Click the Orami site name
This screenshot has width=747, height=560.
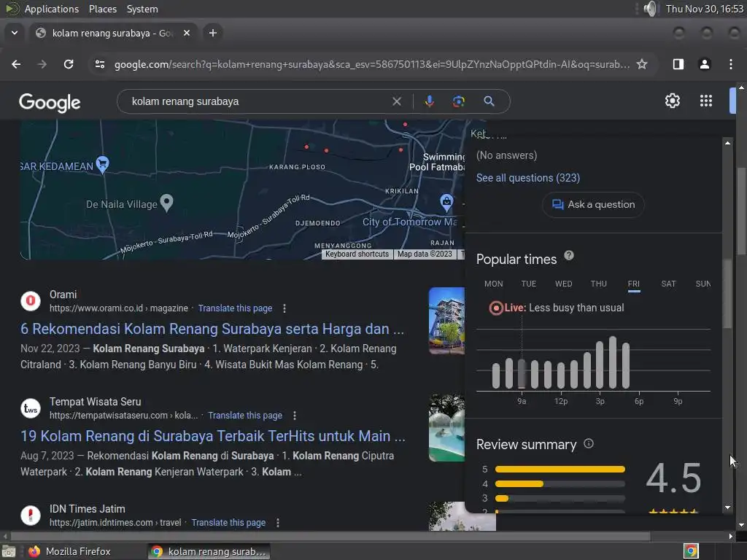(x=63, y=295)
